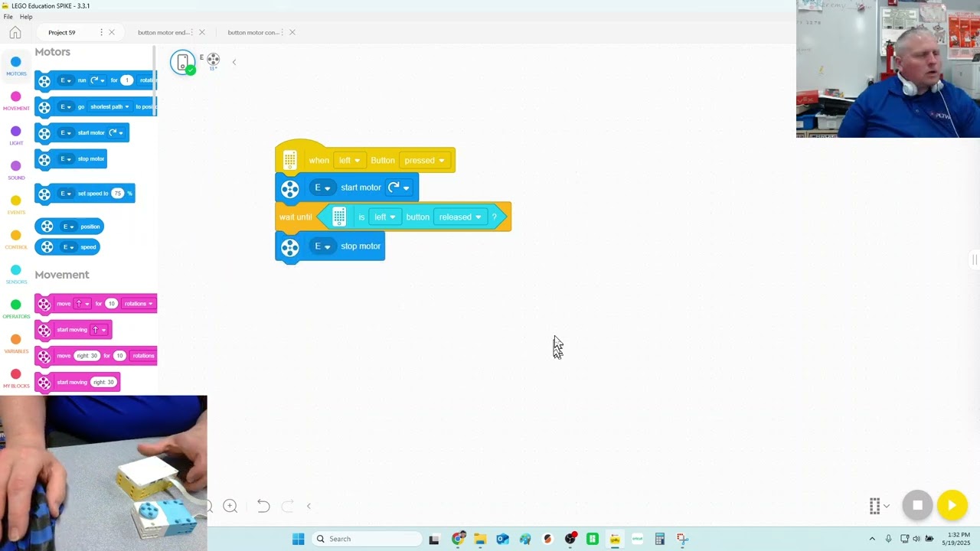The height and width of the screenshot is (551, 980).
Task: Open Chrome from the taskbar
Action: click(x=458, y=539)
